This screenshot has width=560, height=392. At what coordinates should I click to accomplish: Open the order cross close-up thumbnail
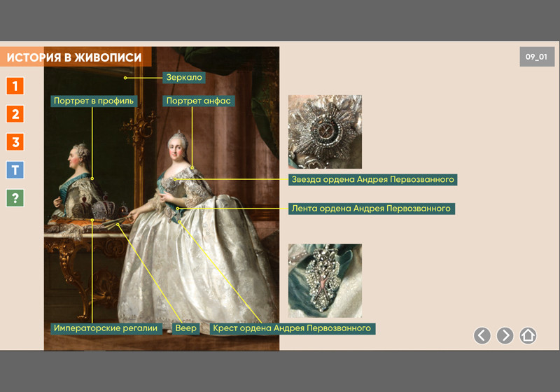pos(325,281)
